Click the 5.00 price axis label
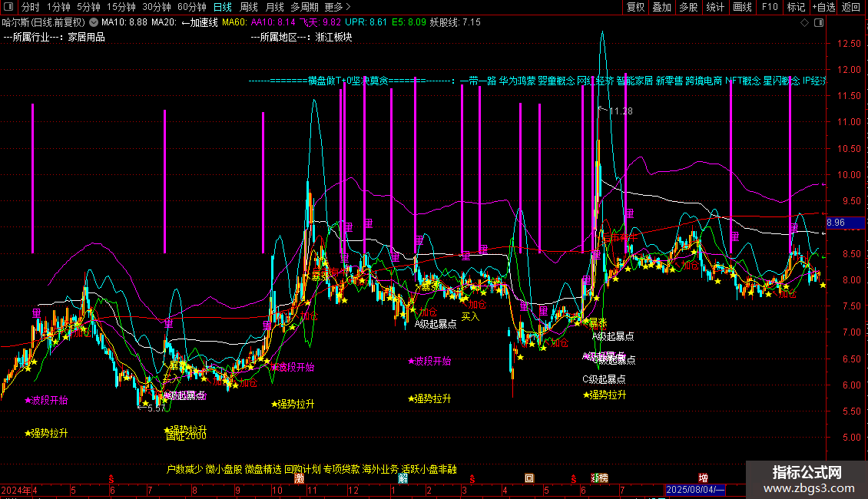The height and width of the screenshot is (499, 868). (851, 438)
